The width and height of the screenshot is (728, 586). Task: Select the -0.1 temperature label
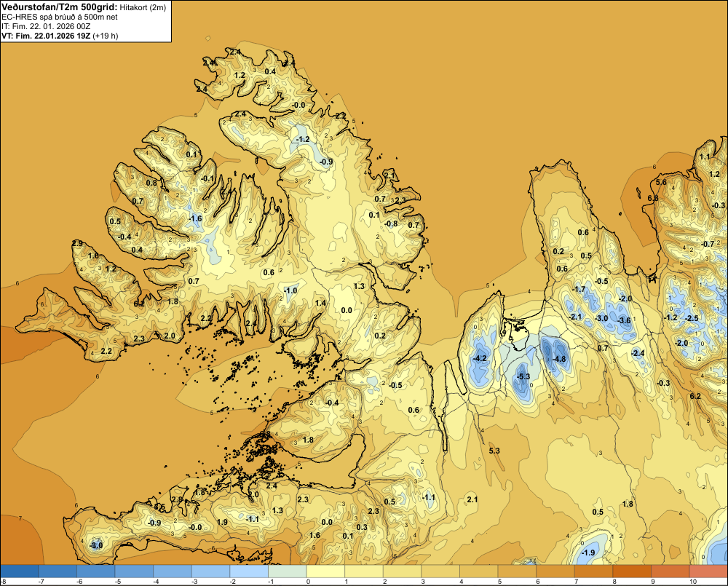click(x=208, y=179)
